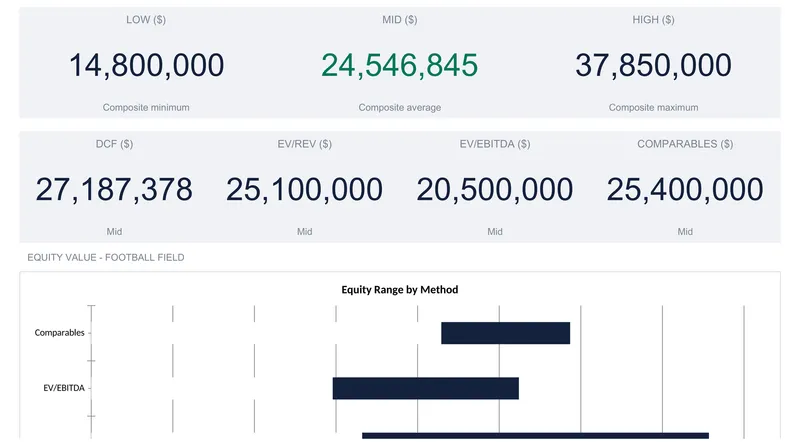Click the partially visible bottom range bar
Screen dimensions: 800x442
(x=535, y=436)
